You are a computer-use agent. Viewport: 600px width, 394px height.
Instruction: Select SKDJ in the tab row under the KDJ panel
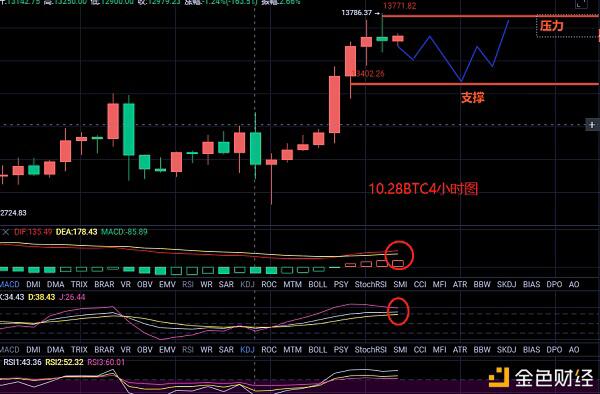point(507,350)
